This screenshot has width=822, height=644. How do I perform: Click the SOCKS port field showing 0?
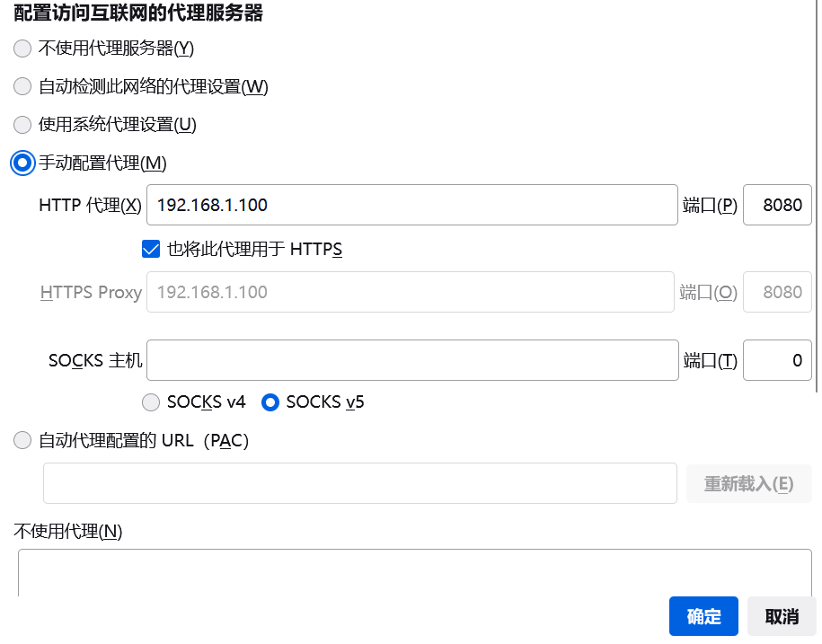[x=777, y=360]
